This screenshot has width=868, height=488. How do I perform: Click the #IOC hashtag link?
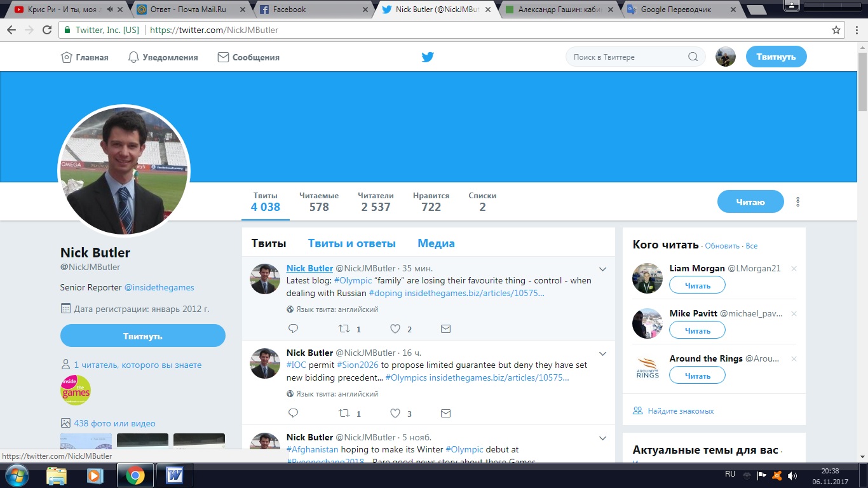[x=296, y=365]
